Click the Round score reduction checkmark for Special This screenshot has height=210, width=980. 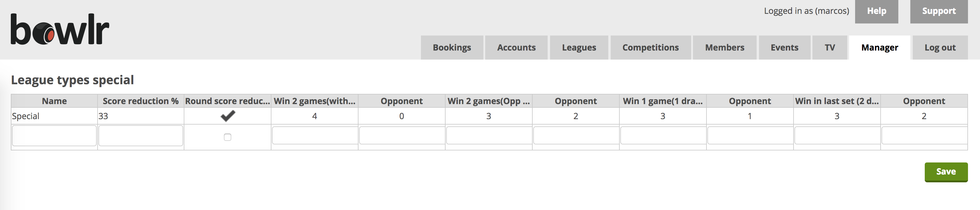point(228,116)
